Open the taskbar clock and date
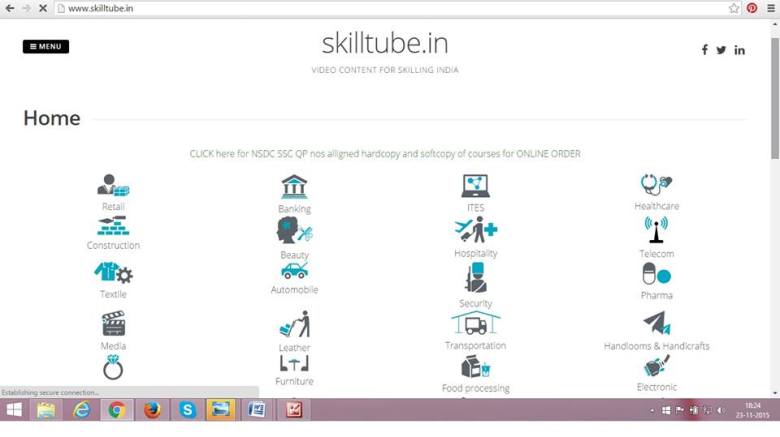This screenshot has height=437, width=780. [x=753, y=411]
